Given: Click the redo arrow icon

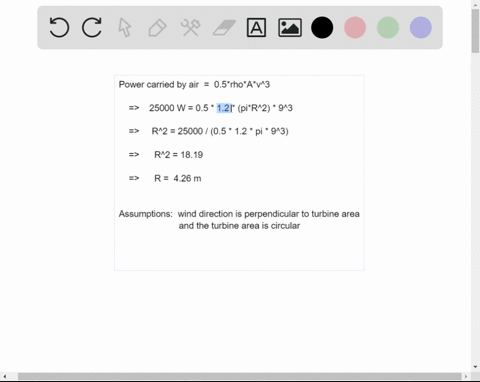Looking at the screenshot, I should (92, 27).
